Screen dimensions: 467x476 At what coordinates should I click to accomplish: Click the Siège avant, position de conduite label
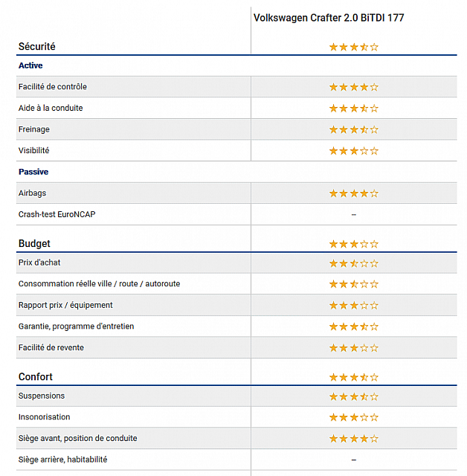point(77,438)
